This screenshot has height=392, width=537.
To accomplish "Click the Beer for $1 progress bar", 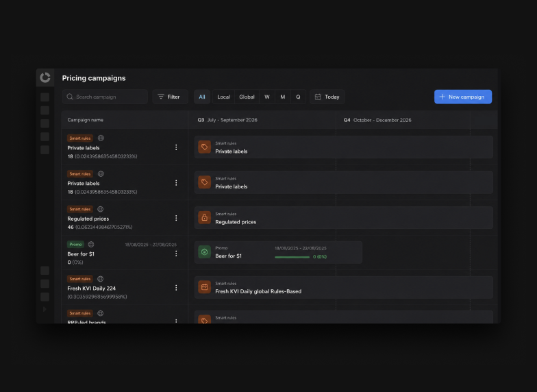I will [x=292, y=257].
